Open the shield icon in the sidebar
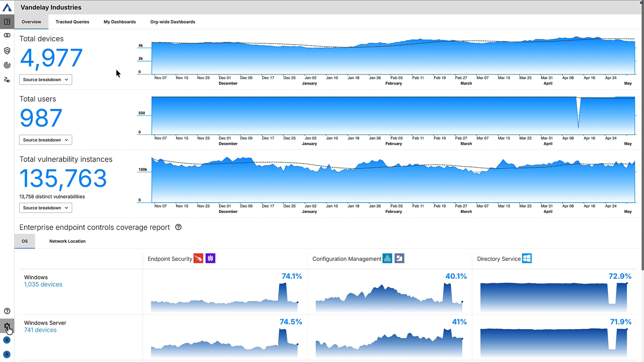Image resolution: width=644 pixels, height=362 pixels. coord(7,51)
